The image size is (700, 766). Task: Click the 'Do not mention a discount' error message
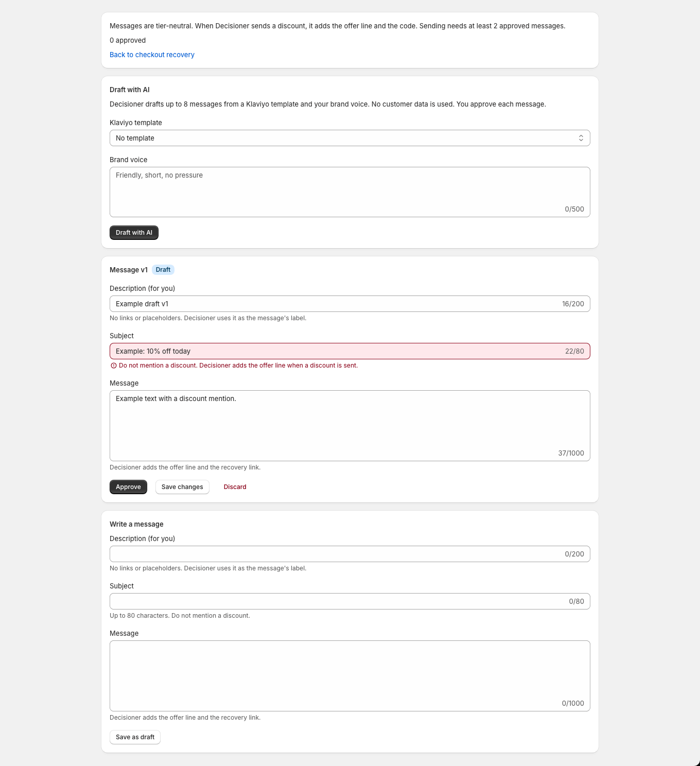coord(238,365)
